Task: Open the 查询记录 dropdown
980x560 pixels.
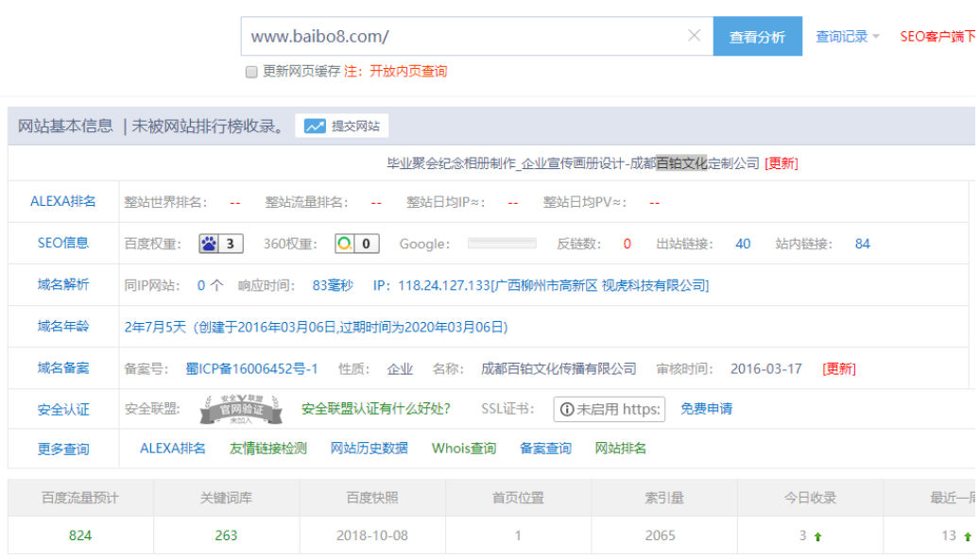Action: click(x=847, y=36)
